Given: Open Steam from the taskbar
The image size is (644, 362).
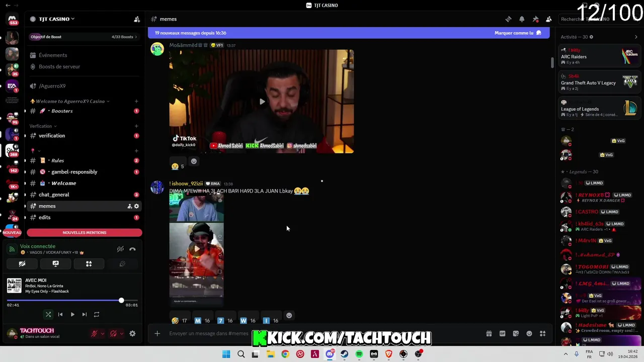Looking at the screenshot, I should point(344,354).
